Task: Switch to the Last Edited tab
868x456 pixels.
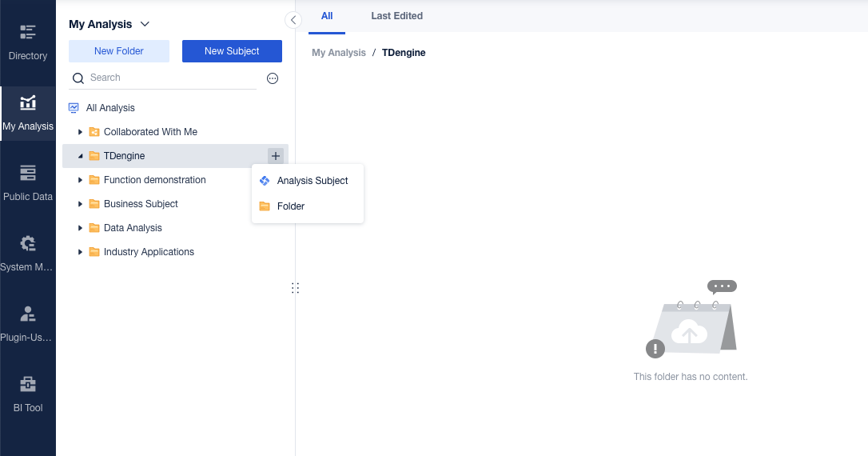Action: point(397,16)
